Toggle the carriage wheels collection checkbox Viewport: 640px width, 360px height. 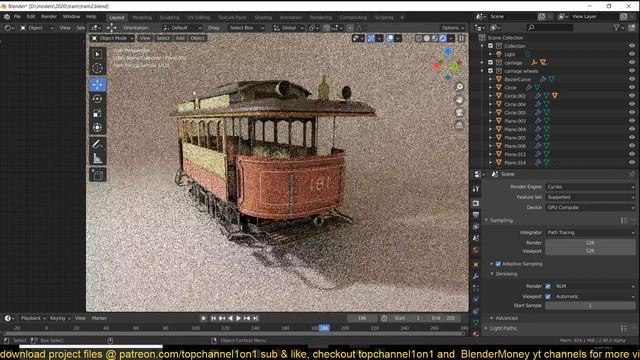491,71
